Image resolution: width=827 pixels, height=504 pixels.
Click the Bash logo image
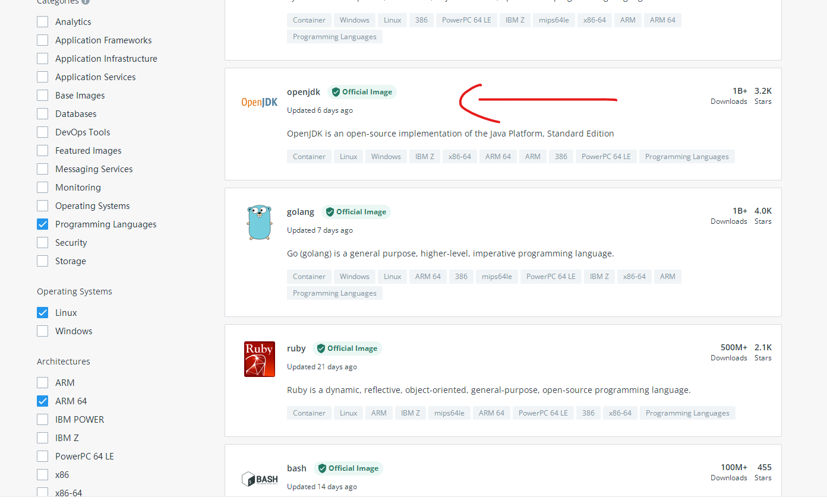coord(259,478)
